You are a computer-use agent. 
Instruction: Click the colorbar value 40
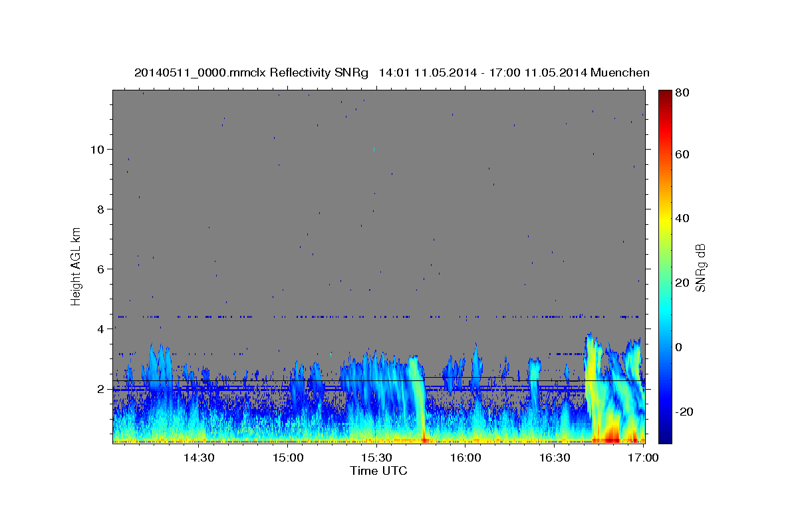click(x=682, y=218)
